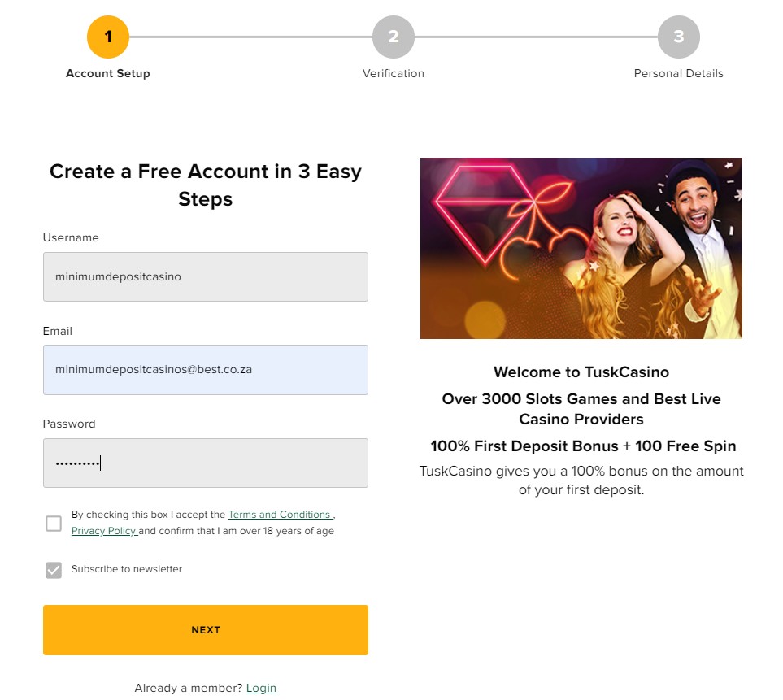This screenshot has height=700, width=783.
Task: Open the Terms and Conditions link
Action: (x=280, y=515)
